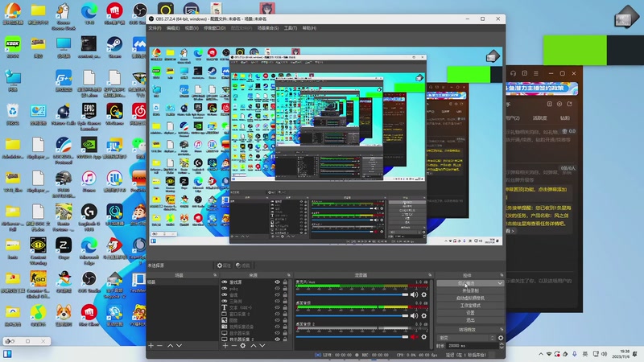Open the 工具(T) menu in OBS
Image resolution: width=644 pixels, height=362 pixels.
[x=291, y=28]
